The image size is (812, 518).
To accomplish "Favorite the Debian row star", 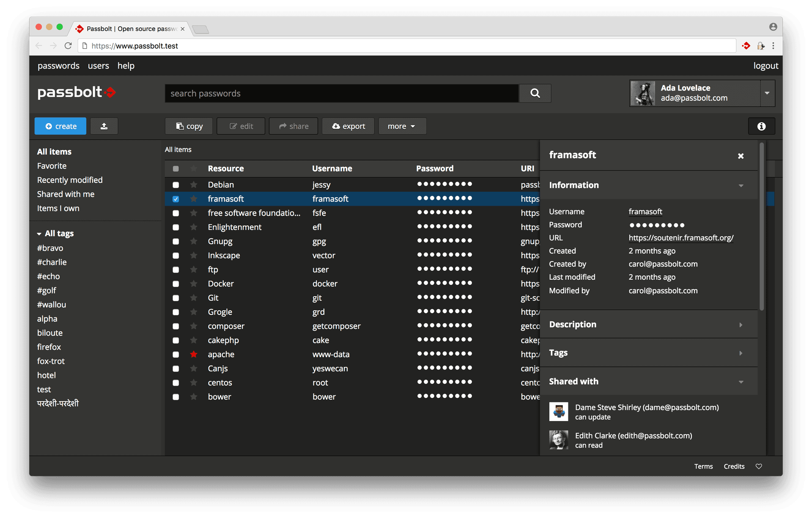I will tap(194, 185).
